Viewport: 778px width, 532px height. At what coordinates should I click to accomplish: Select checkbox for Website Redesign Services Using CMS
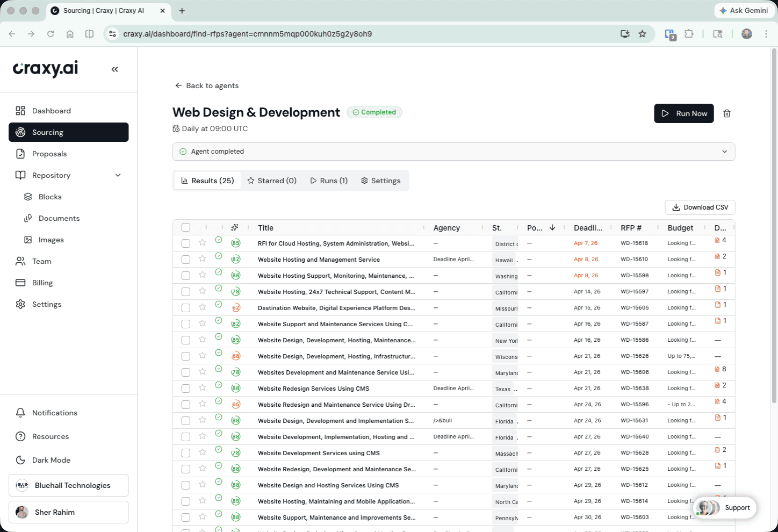pos(186,389)
